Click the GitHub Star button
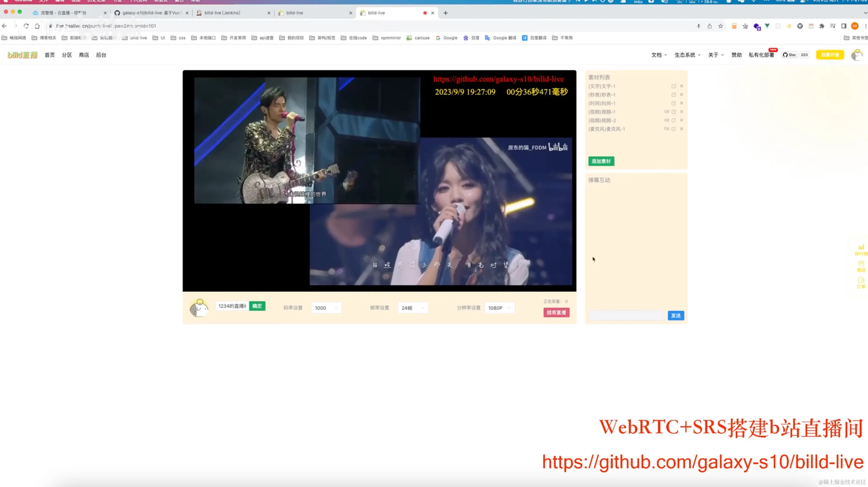The height and width of the screenshot is (487, 868). 789,55
